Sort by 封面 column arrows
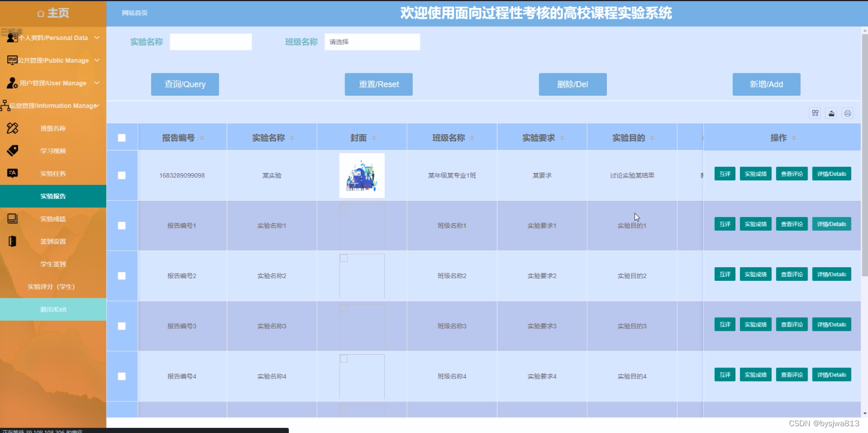Screen dimensions: 868x433 [373, 138]
